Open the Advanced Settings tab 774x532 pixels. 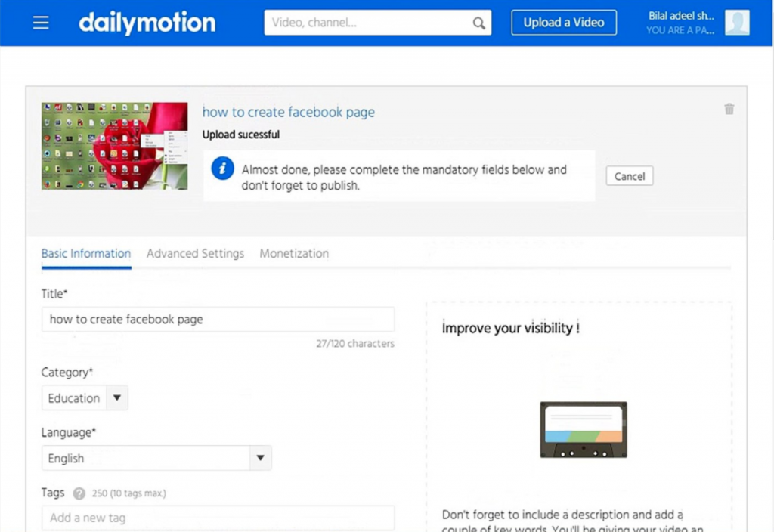pyautogui.click(x=195, y=254)
